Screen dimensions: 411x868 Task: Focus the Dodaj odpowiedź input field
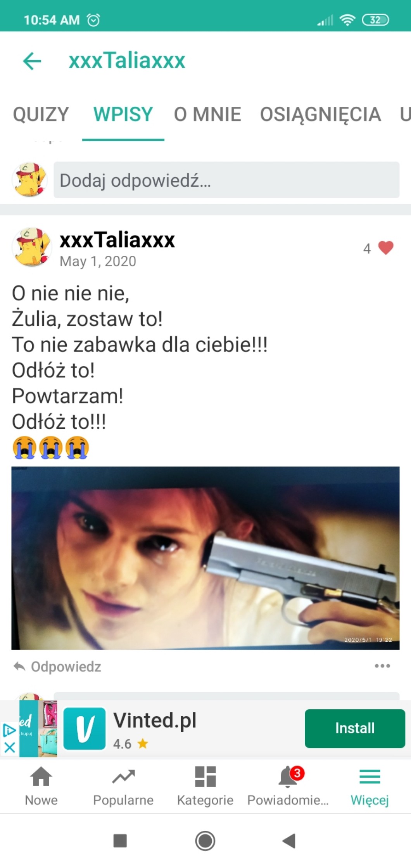(x=226, y=180)
